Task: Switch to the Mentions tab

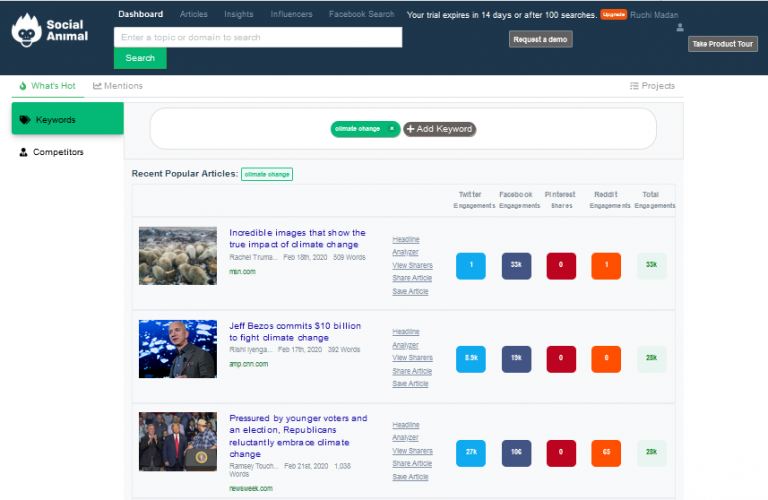Action: click(118, 86)
